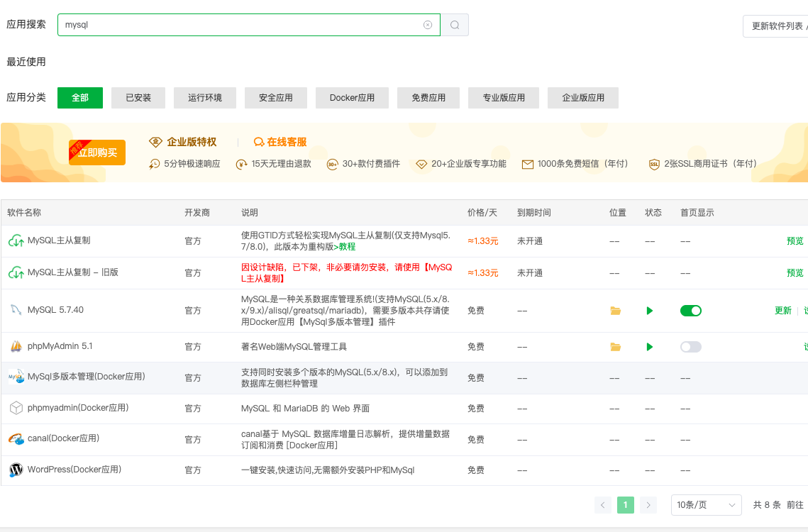
Task: Click the MySQL 5.7.40 running status icon
Action: pyautogui.click(x=650, y=311)
